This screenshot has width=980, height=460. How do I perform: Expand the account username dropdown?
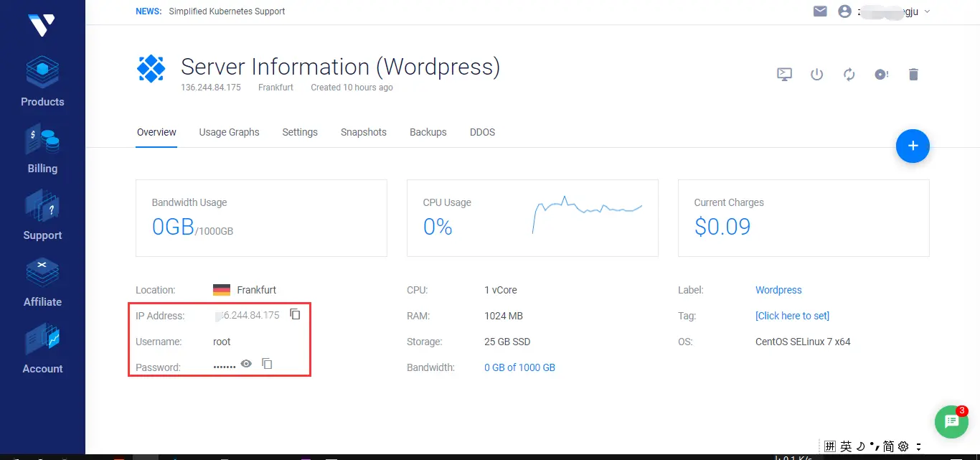pyautogui.click(x=926, y=11)
